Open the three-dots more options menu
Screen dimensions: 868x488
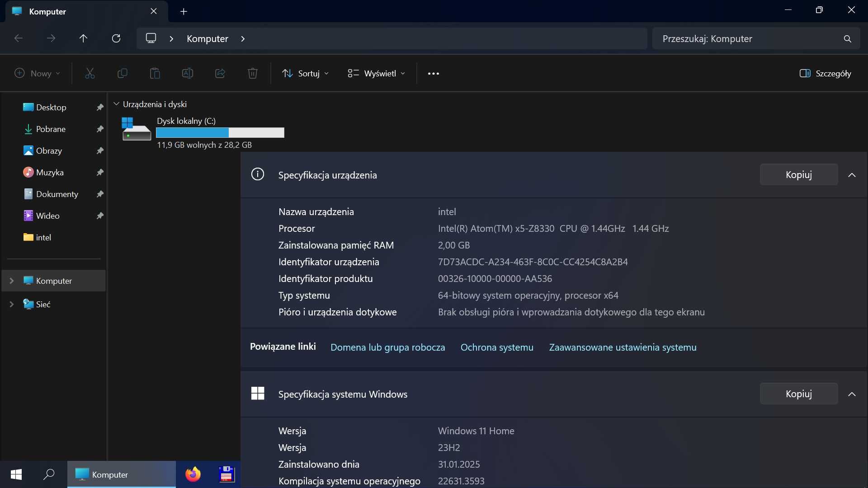(x=433, y=74)
